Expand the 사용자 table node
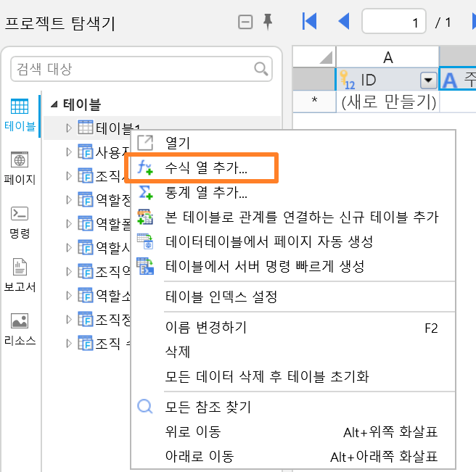The image size is (476, 472). click(x=69, y=152)
